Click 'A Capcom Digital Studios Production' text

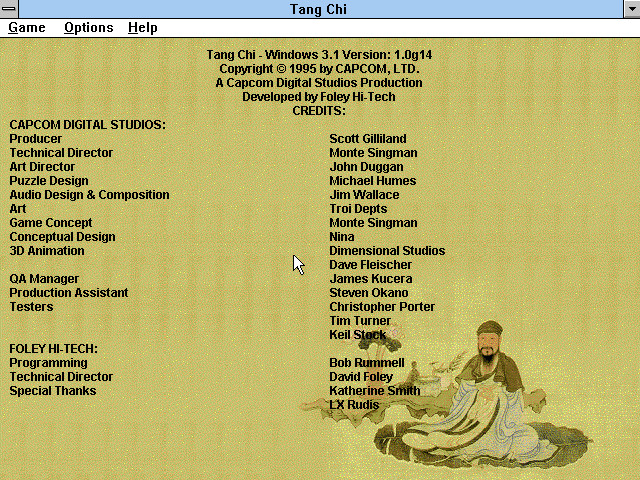pyautogui.click(x=319, y=82)
